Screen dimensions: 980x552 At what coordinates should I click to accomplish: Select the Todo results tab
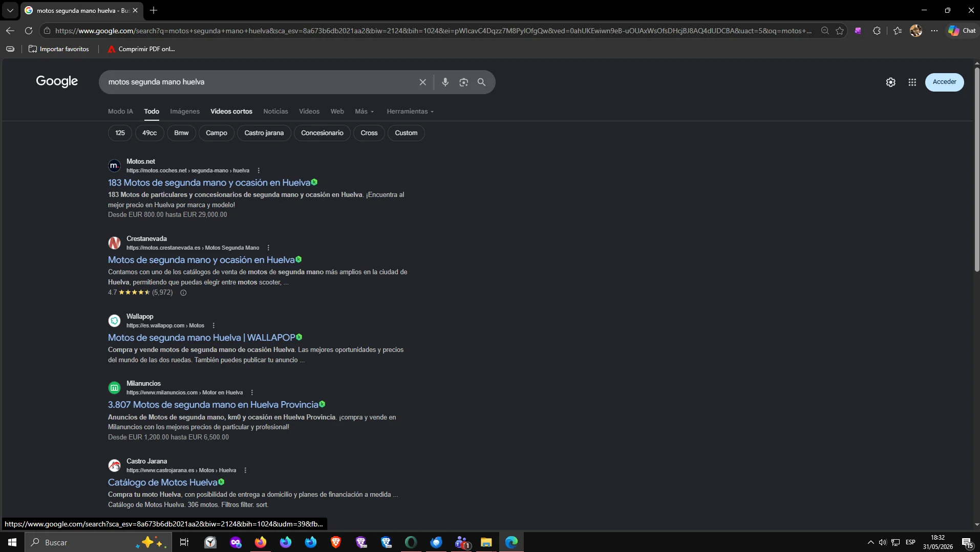[x=152, y=112]
